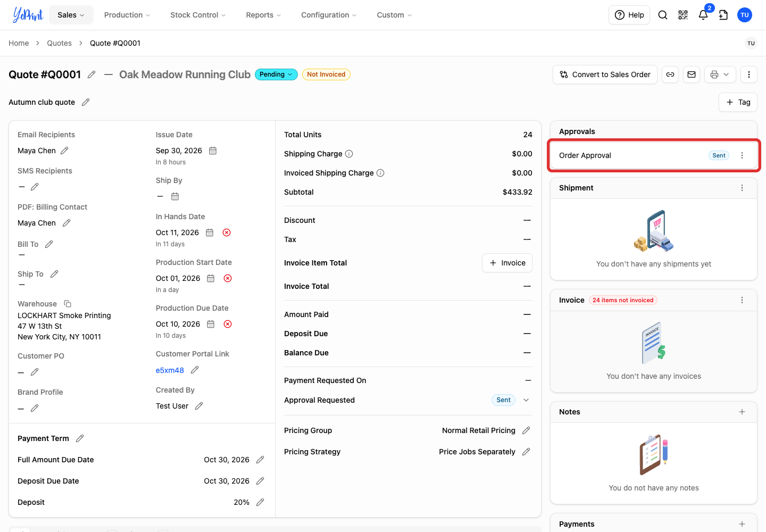Edit the Autumn club quote description
Viewport: 766px width, 532px height.
point(86,102)
